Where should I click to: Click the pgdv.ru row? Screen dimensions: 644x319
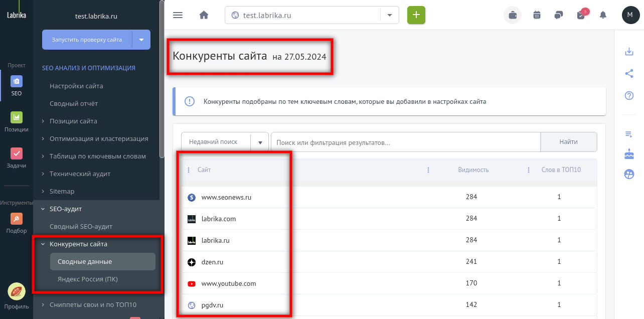[x=389, y=305]
